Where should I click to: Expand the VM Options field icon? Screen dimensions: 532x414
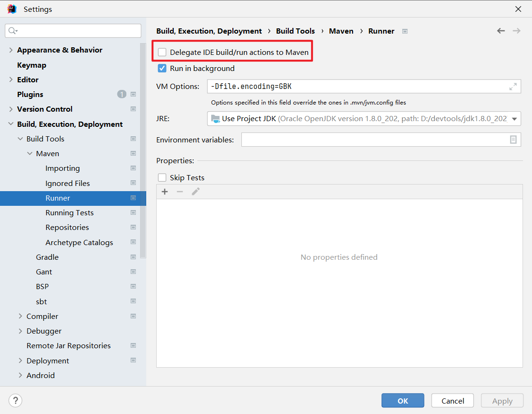pos(513,87)
